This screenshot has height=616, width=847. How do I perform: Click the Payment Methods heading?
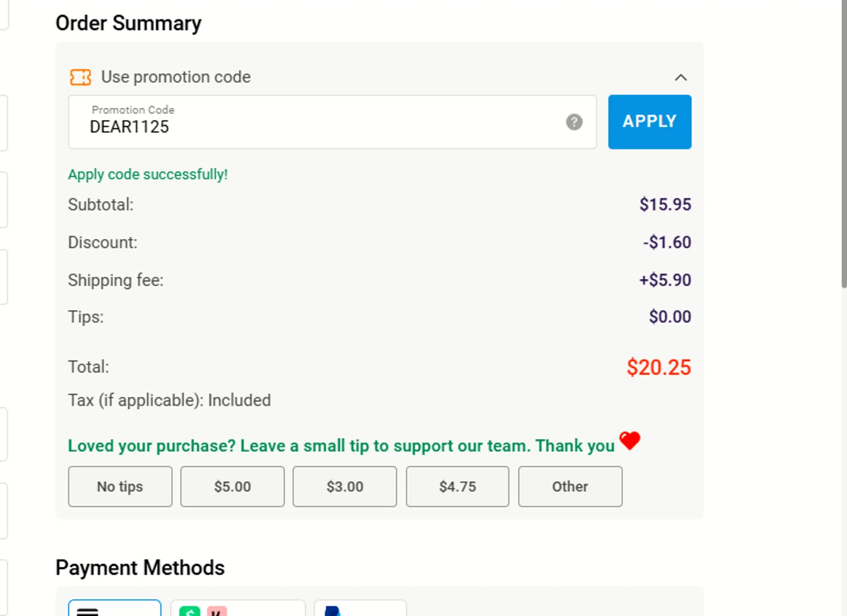[x=140, y=567]
